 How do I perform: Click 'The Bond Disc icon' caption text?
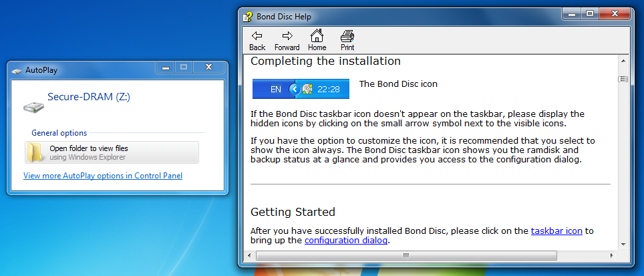pyautogui.click(x=398, y=84)
